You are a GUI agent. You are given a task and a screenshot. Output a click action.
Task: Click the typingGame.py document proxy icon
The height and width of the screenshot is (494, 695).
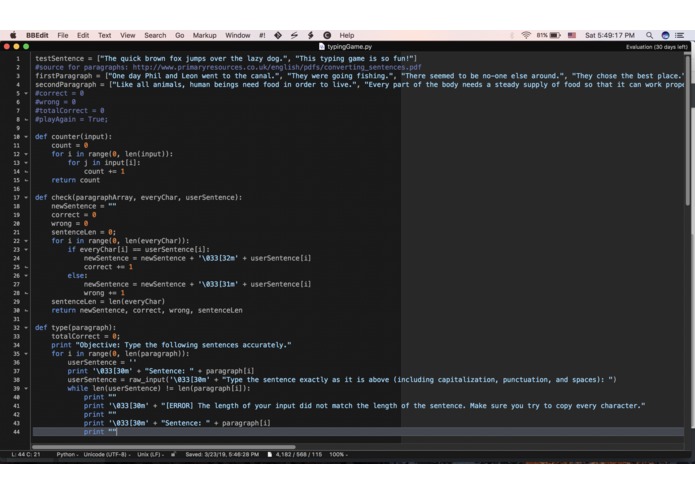pyautogui.click(x=322, y=46)
